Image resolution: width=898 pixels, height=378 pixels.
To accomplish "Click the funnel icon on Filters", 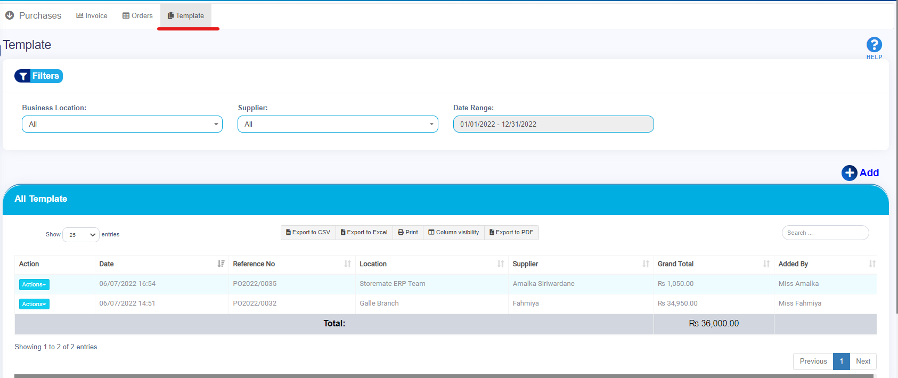I will point(23,76).
